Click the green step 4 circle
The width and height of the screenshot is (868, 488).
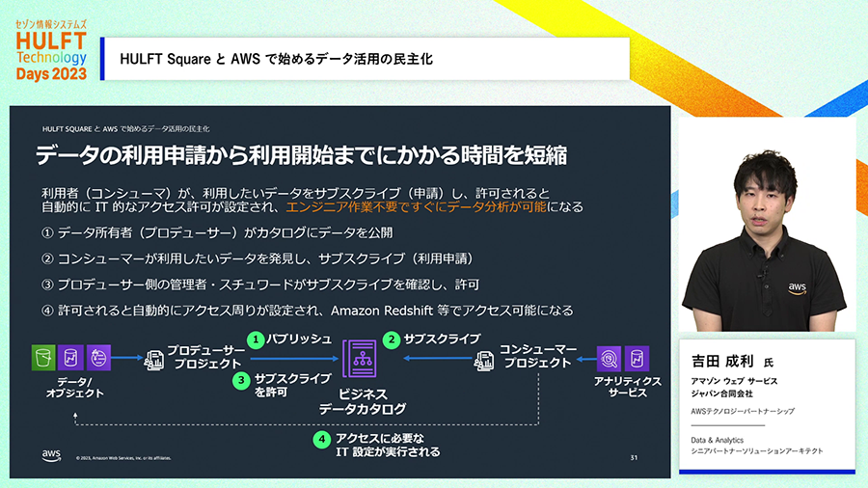pyautogui.click(x=322, y=439)
